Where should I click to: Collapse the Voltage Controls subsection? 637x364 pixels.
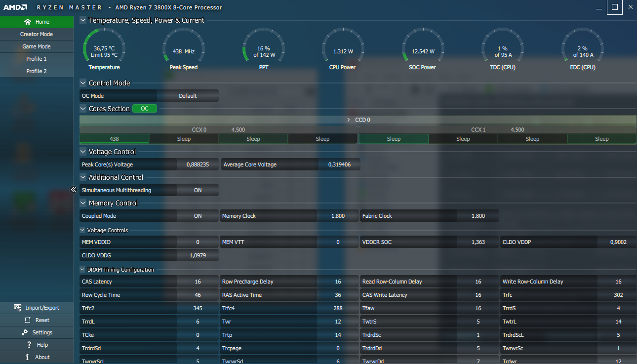point(82,230)
